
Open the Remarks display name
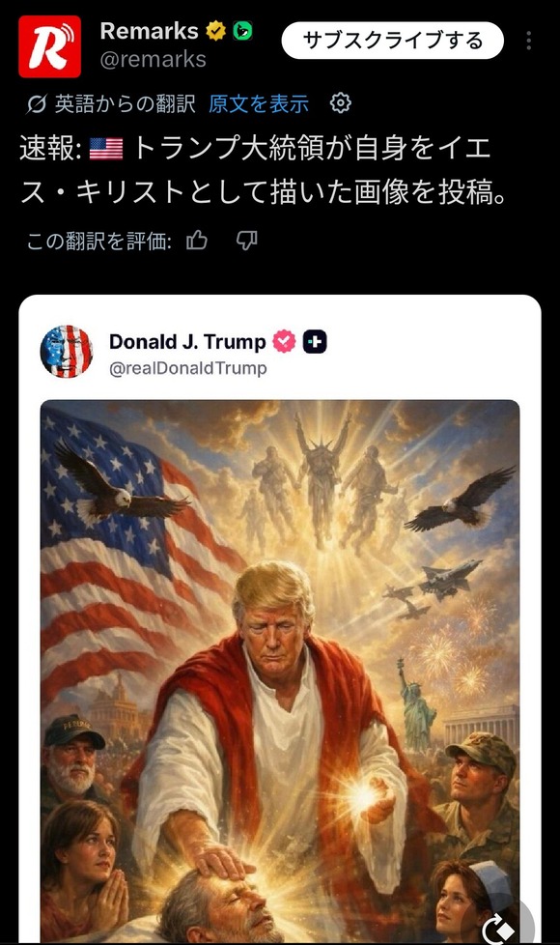pos(150,31)
